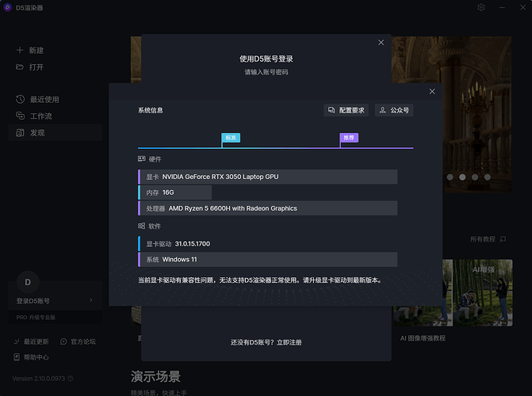Click the user avatar D
Image resolution: width=532 pixels, height=396 pixels.
click(x=28, y=282)
